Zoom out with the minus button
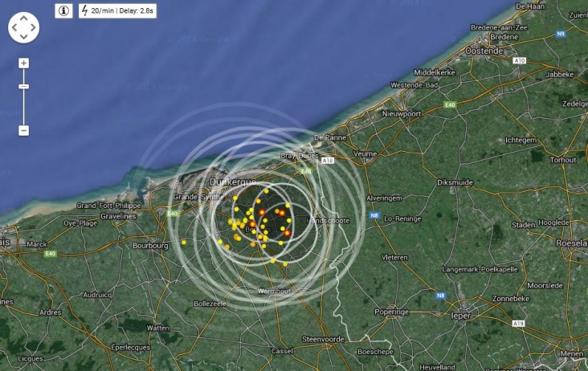This screenshot has width=588, height=371. tap(24, 130)
